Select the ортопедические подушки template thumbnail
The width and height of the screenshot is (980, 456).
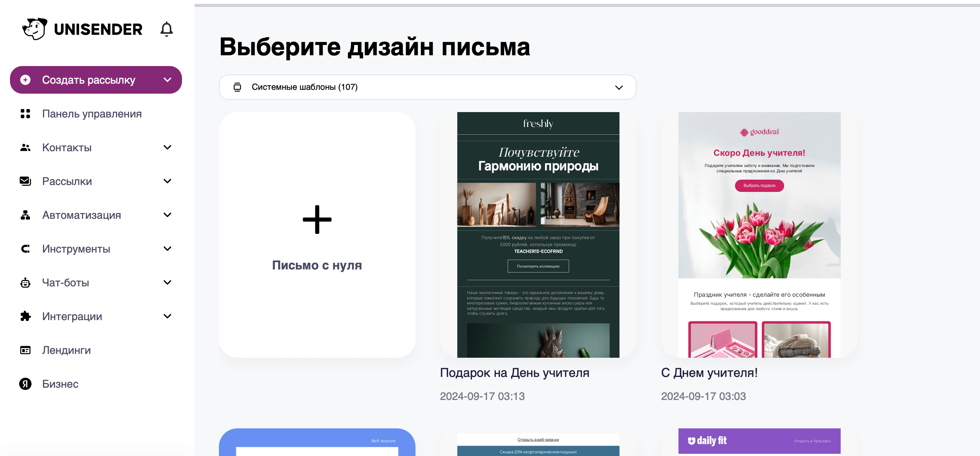coord(538,442)
